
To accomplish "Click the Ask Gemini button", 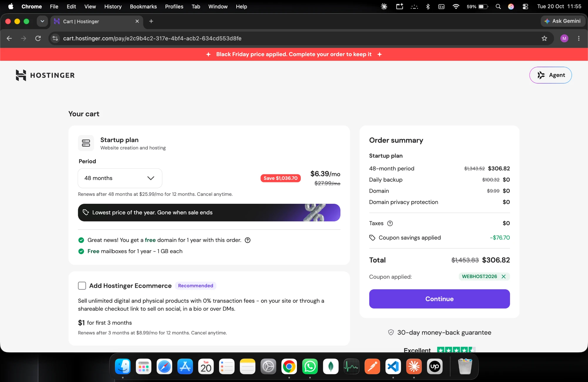I will tap(563, 21).
